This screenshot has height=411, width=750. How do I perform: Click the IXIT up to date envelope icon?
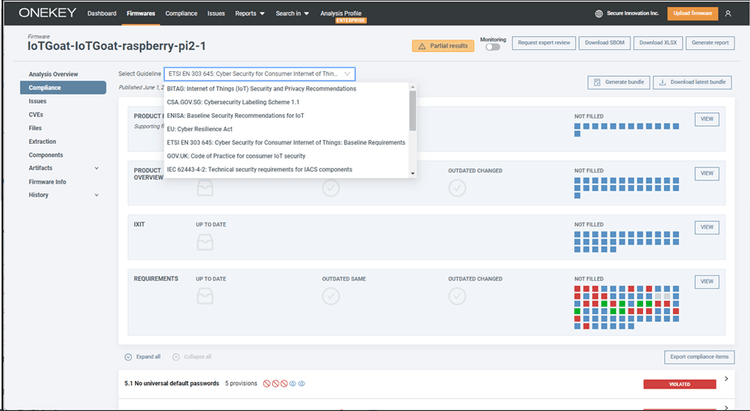(x=207, y=242)
